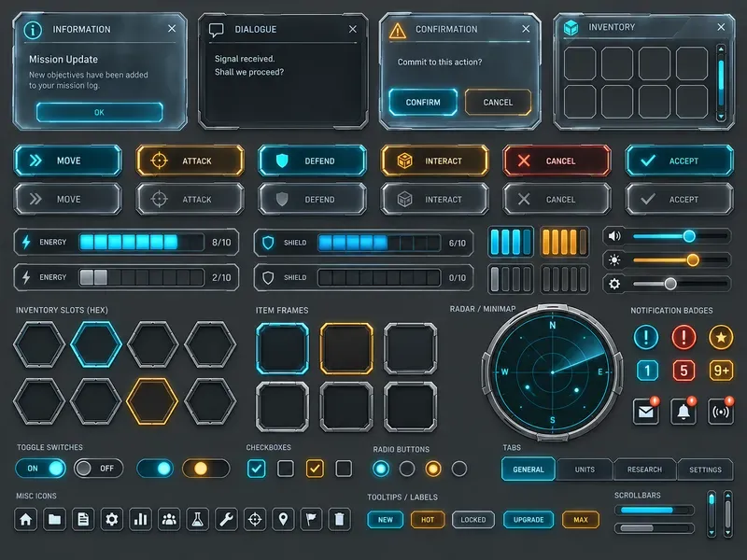This screenshot has height=560, width=747.
Task: Check the empty checkbox next to the blue checked one
Action: point(286,469)
